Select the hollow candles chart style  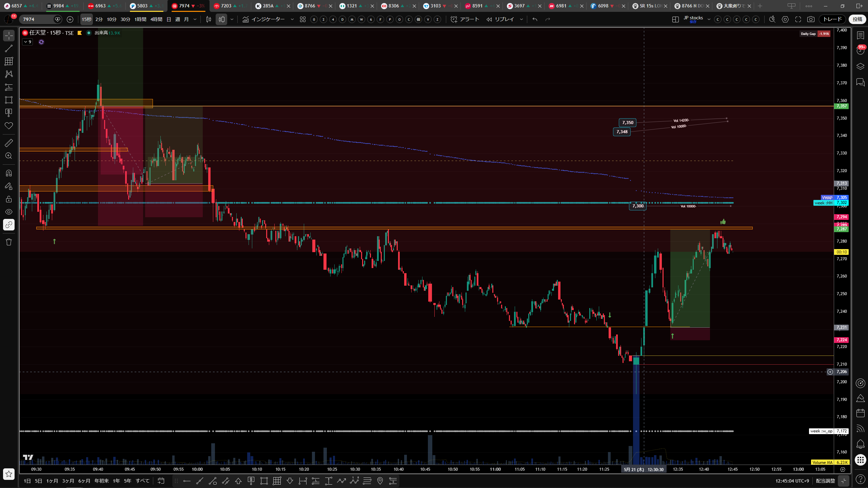(221, 19)
